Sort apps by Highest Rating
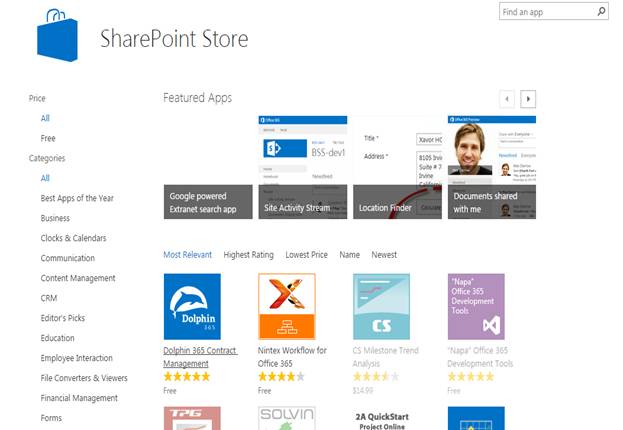Viewport: 623px width, 430px height. [248, 255]
